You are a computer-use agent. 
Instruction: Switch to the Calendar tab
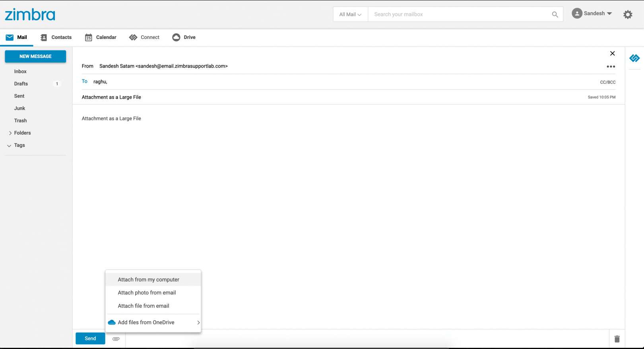coord(101,37)
